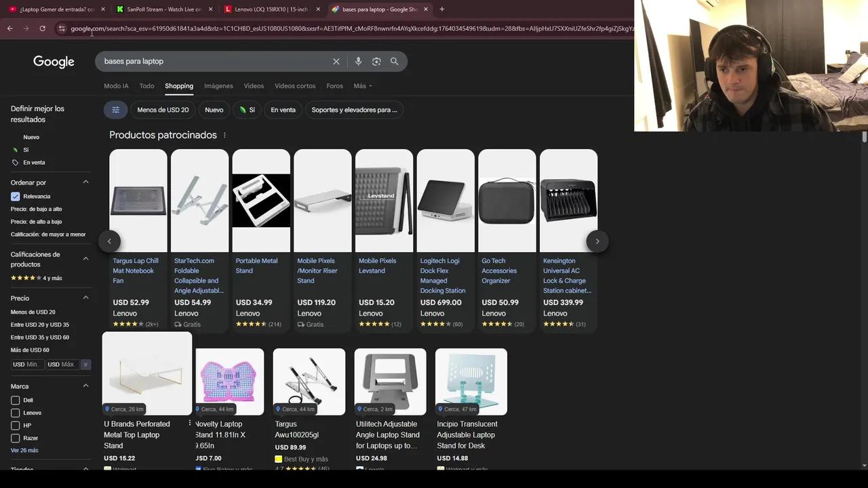Close the Lenovo LOQ 15IRX10 tab
The height and width of the screenshot is (488, 868).
(318, 9)
